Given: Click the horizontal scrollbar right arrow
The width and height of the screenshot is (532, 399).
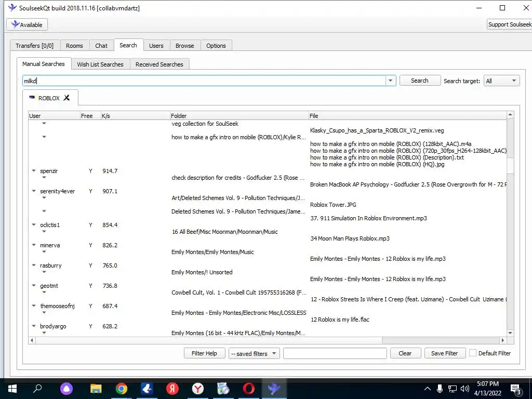Looking at the screenshot, I should click(503, 340).
